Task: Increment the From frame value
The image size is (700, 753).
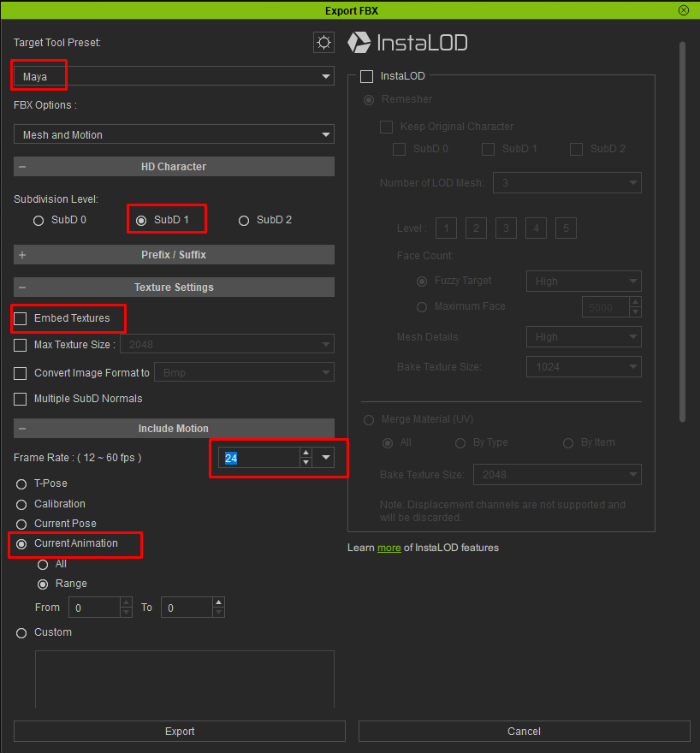Action: [x=126, y=602]
